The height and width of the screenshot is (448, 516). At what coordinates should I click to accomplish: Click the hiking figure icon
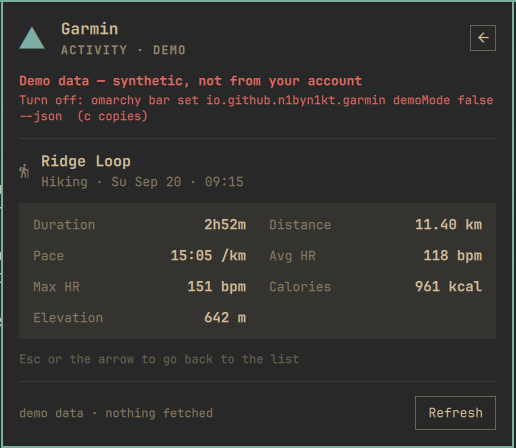point(24,171)
